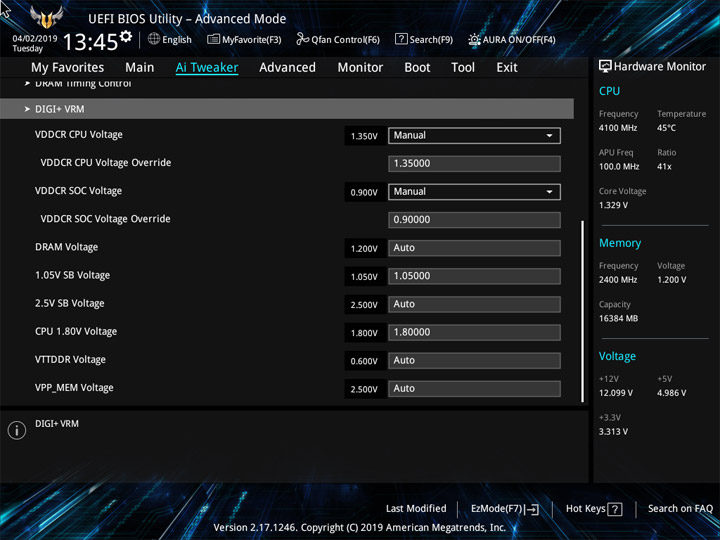Viewport: 720px width, 540px height.
Task: Click the 1.350V current CPU voltage value
Action: pos(364,136)
